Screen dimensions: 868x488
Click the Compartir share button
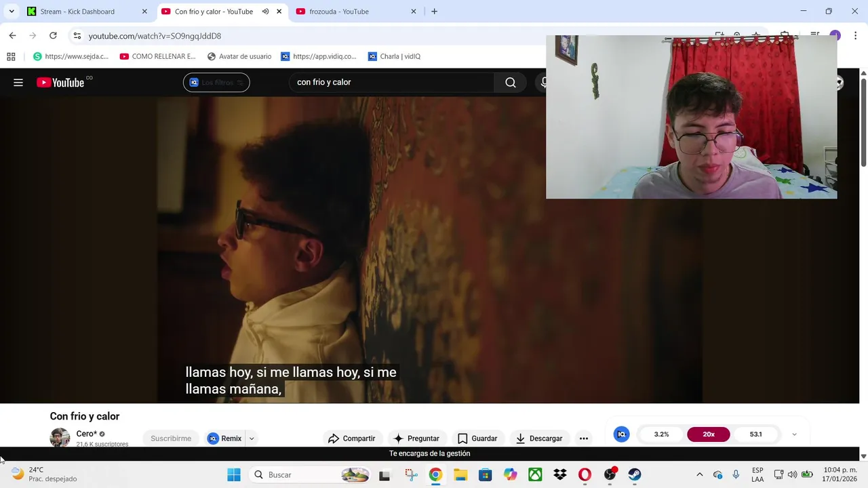(x=351, y=439)
